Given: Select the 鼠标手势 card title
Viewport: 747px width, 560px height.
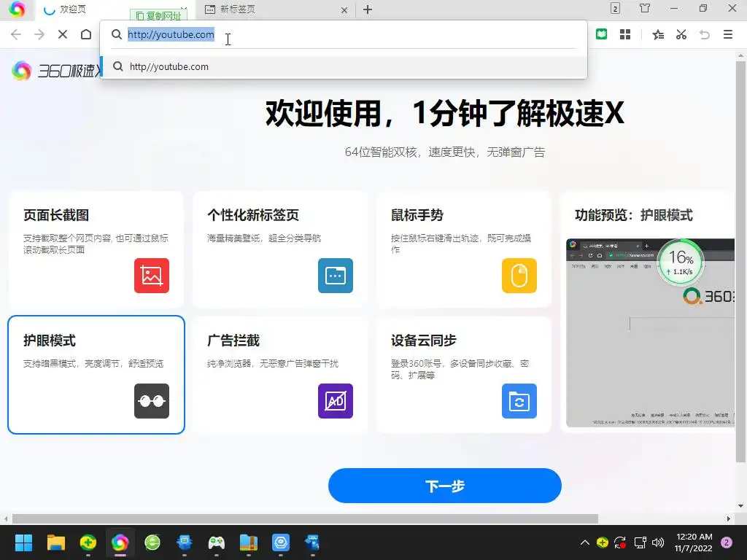Looking at the screenshot, I should click(417, 215).
